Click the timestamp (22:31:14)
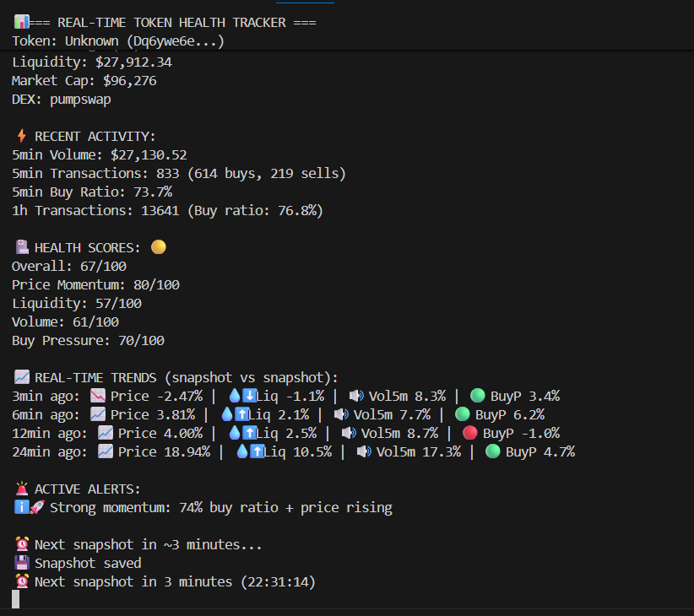Screen dimensions: 694x616 coord(278,581)
